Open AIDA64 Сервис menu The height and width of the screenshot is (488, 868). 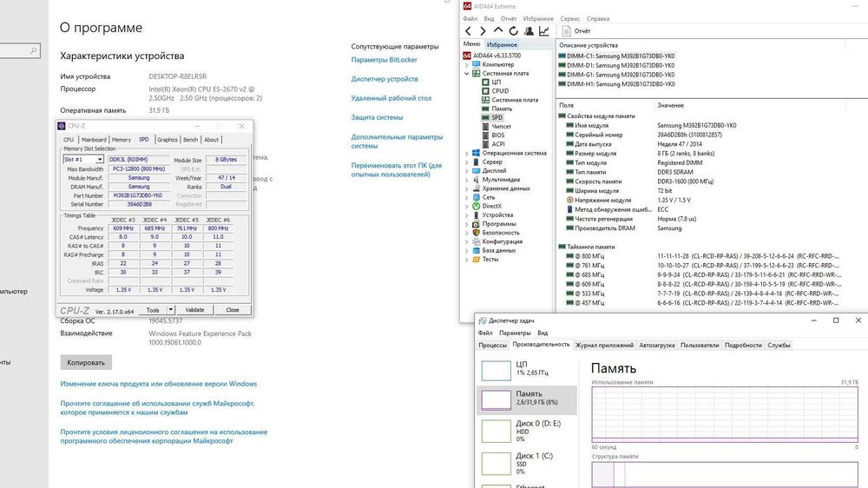(x=569, y=19)
